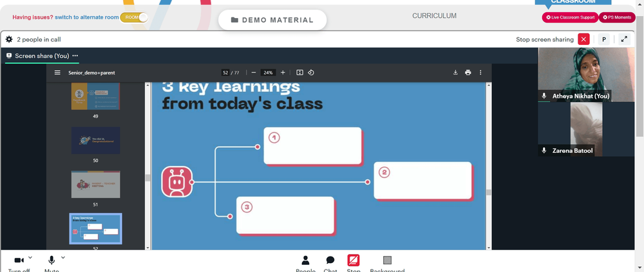Viewport: 644px width, 272px height.
Task: Click learning box number 2 on slide
Action: coord(424,181)
